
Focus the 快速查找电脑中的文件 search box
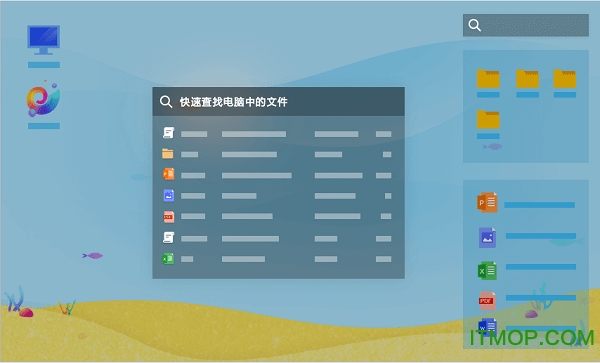[279, 102]
